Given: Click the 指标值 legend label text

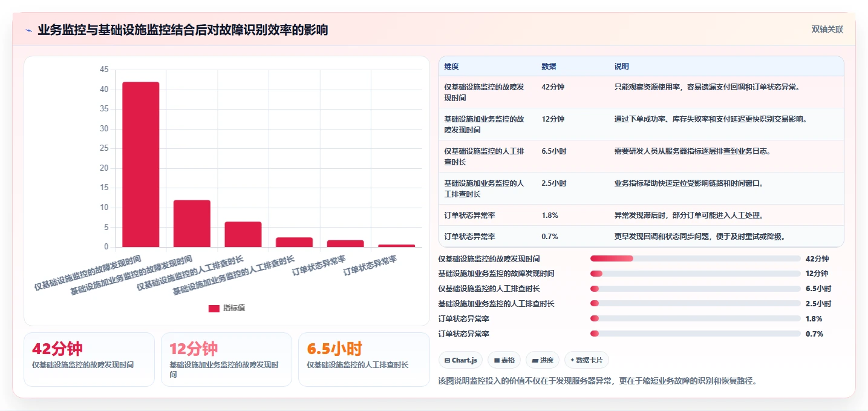Looking at the screenshot, I should (x=234, y=308).
